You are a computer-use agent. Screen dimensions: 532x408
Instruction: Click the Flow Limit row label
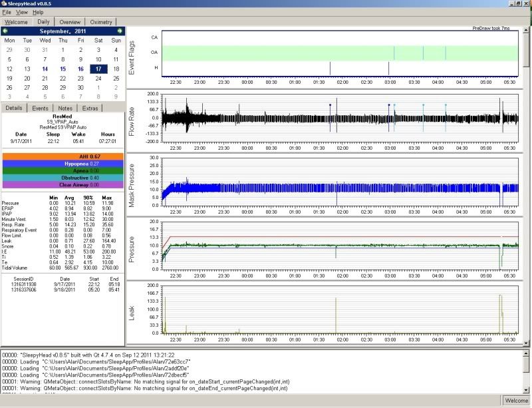click(11, 236)
